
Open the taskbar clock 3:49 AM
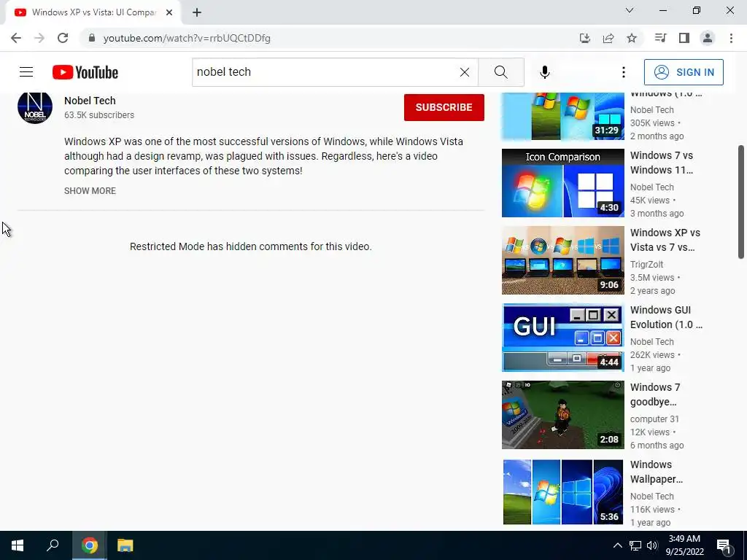pos(684,545)
